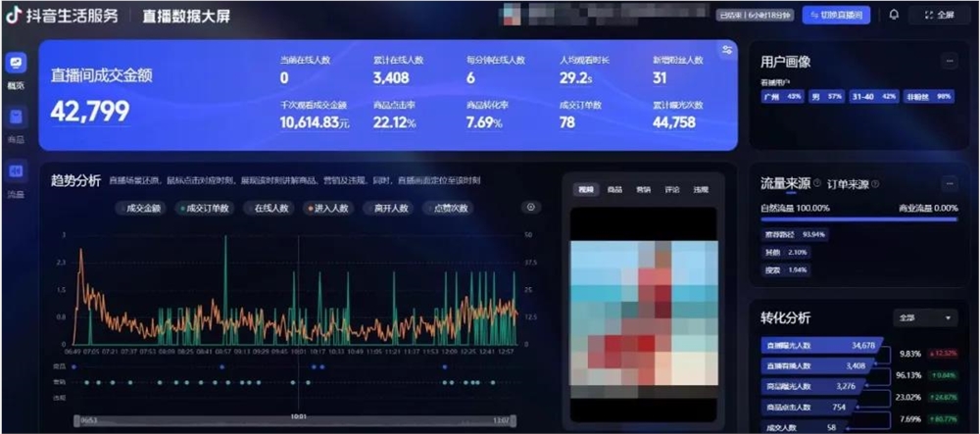The image size is (980, 434).
Task: Toggle the 离开人数 chart series
Action: [x=387, y=209]
